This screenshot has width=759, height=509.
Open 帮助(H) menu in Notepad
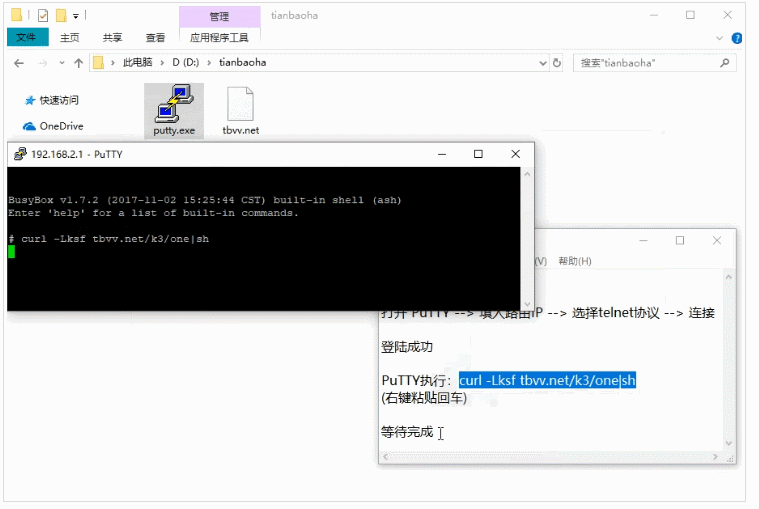coord(574,261)
